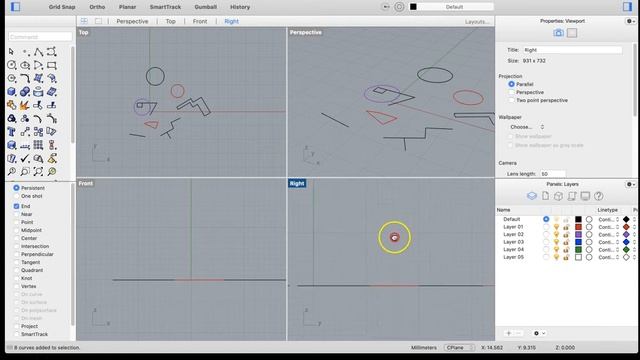
Task: Toggle History recording in top toolbar
Action: [x=240, y=7]
